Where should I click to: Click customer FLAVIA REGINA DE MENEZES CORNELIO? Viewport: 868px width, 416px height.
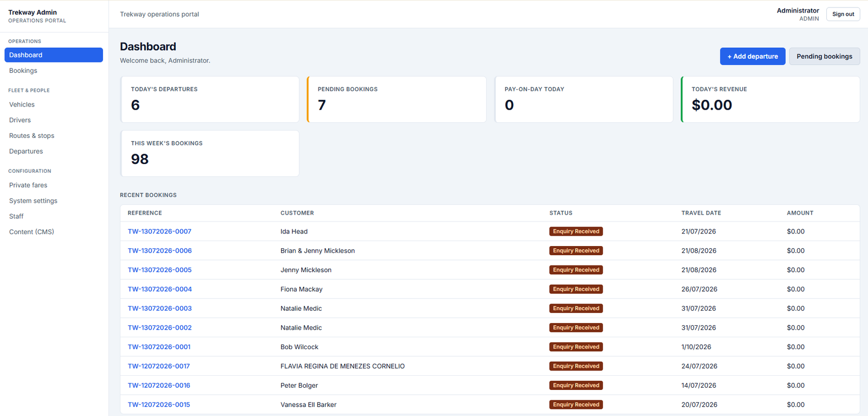tap(342, 367)
